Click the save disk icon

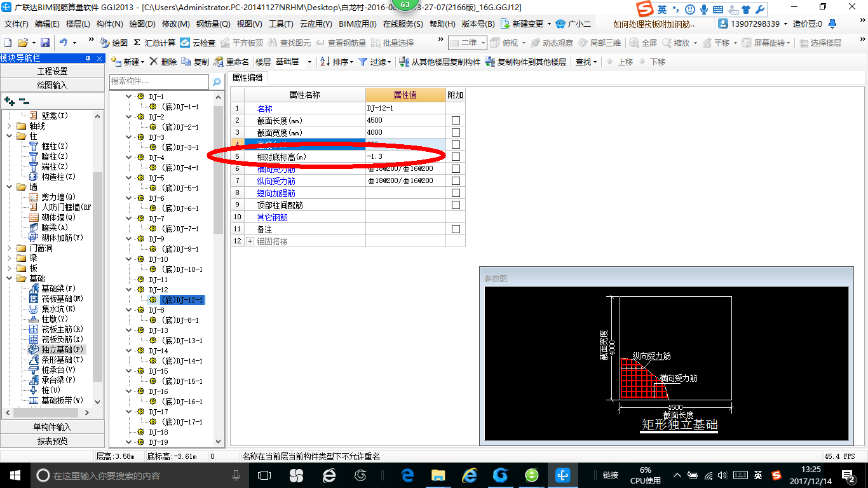[x=45, y=43]
